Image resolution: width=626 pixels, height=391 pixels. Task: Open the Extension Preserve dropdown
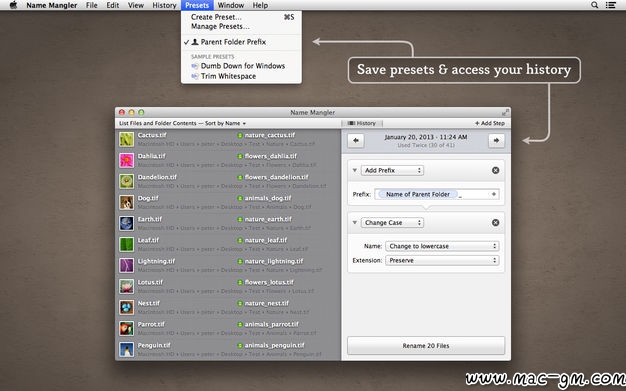[x=442, y=260]
